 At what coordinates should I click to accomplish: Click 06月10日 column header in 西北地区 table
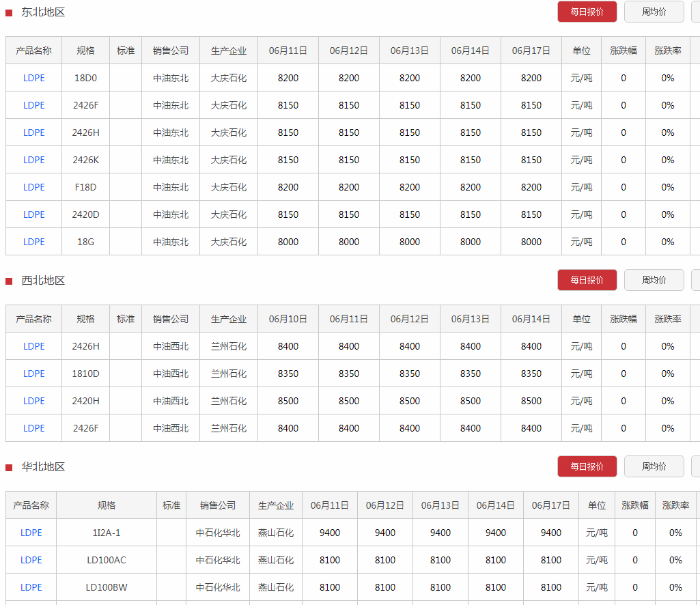point(288,320)
